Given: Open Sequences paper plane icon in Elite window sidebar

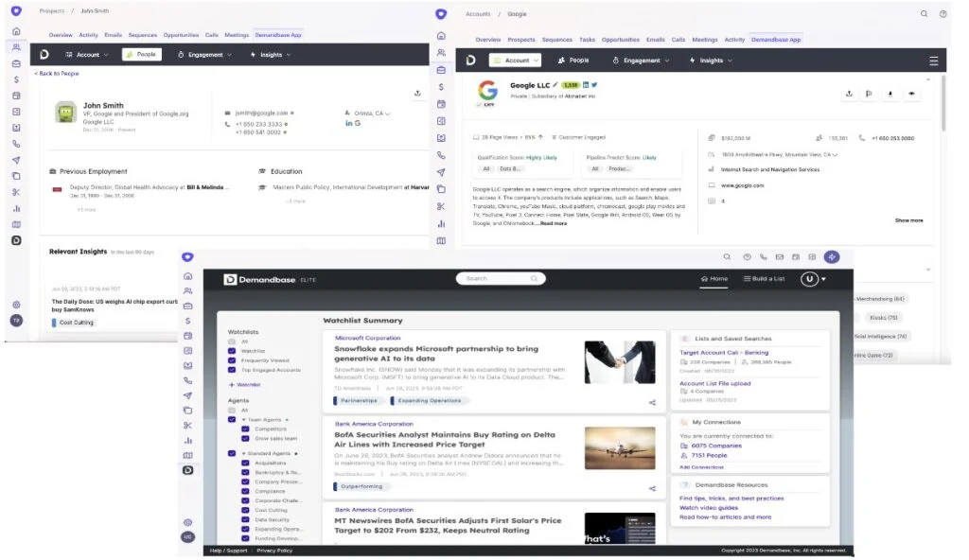Looking at the screenshot, I should pos(188,395).
